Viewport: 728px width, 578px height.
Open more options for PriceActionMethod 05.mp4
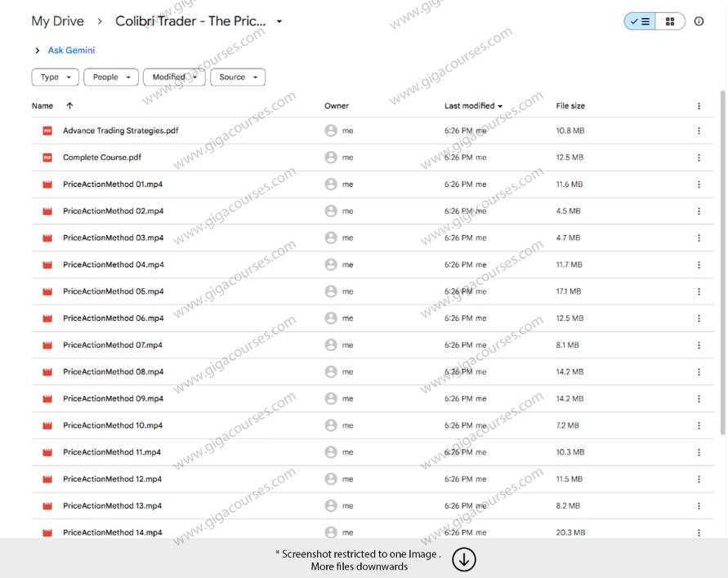(x=699, y=291)
